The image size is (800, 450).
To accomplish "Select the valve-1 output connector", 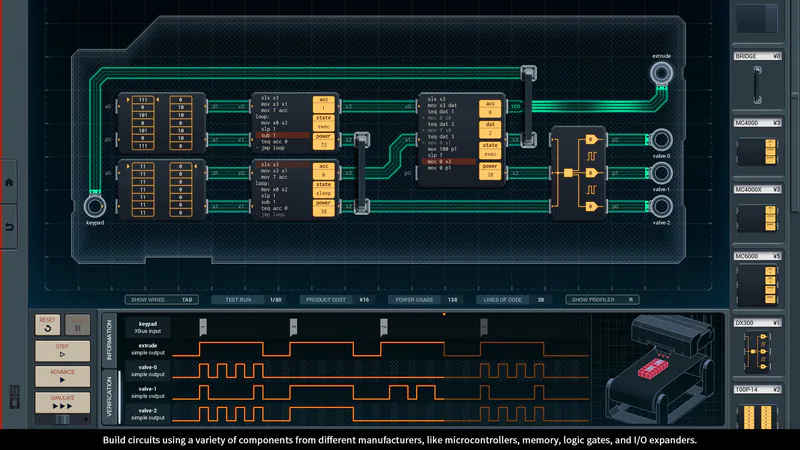I will [x=661, y=173].
